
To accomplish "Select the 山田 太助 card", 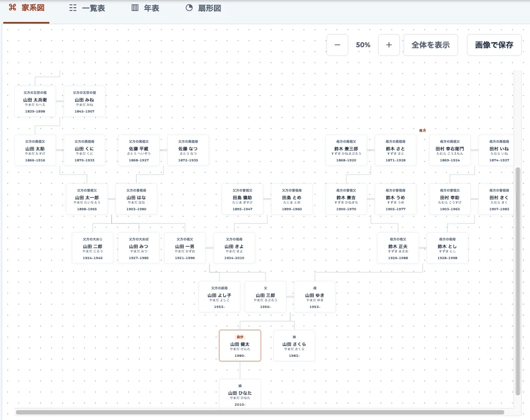I will pos(35,150).
